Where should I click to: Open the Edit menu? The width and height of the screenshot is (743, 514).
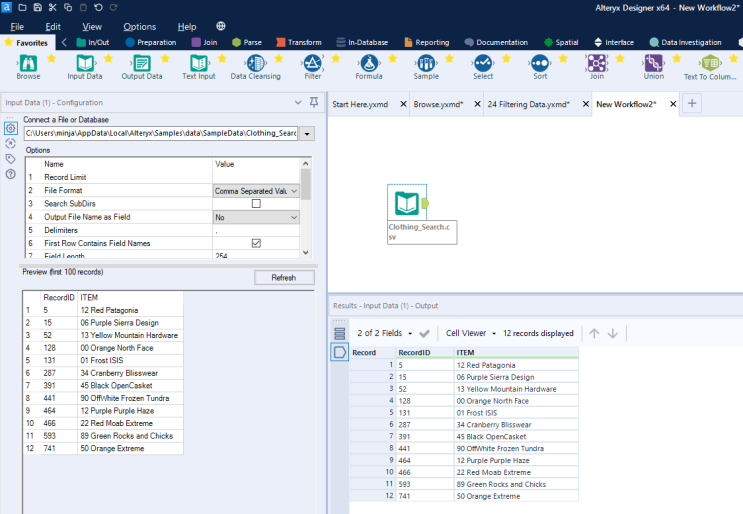[x=53, y=27]
